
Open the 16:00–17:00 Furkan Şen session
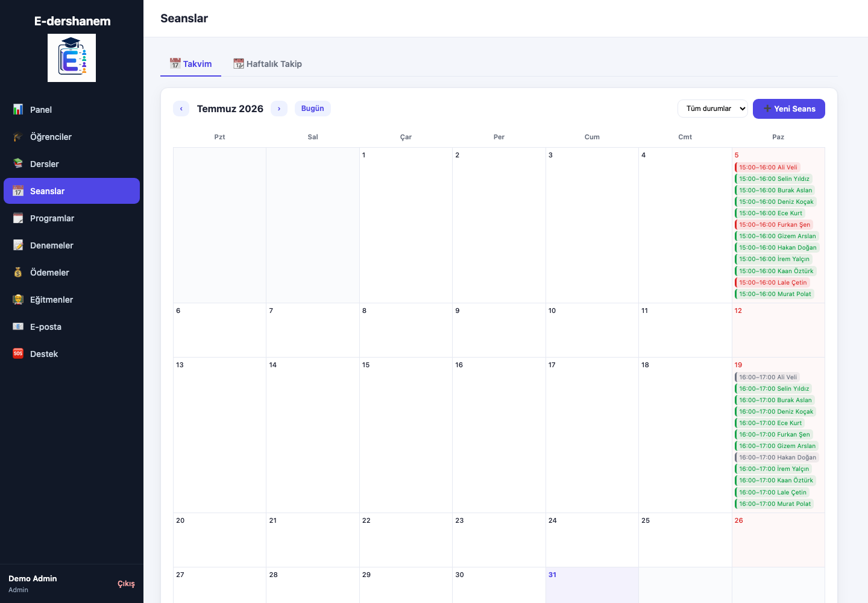tap(774, 435)
